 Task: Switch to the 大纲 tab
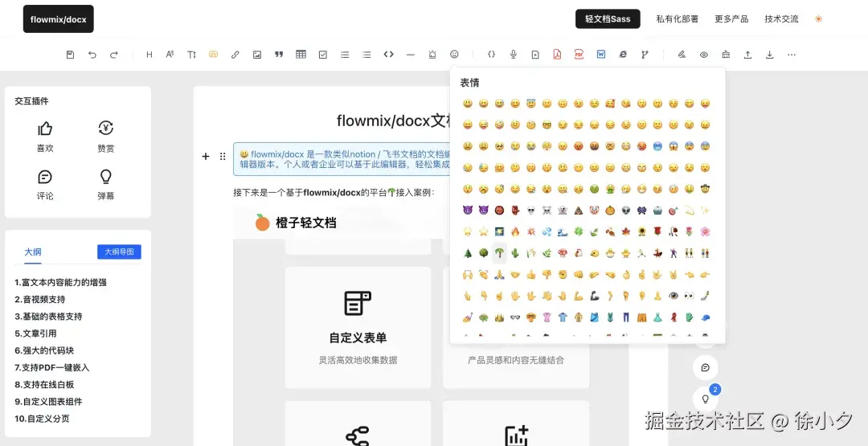33,252
